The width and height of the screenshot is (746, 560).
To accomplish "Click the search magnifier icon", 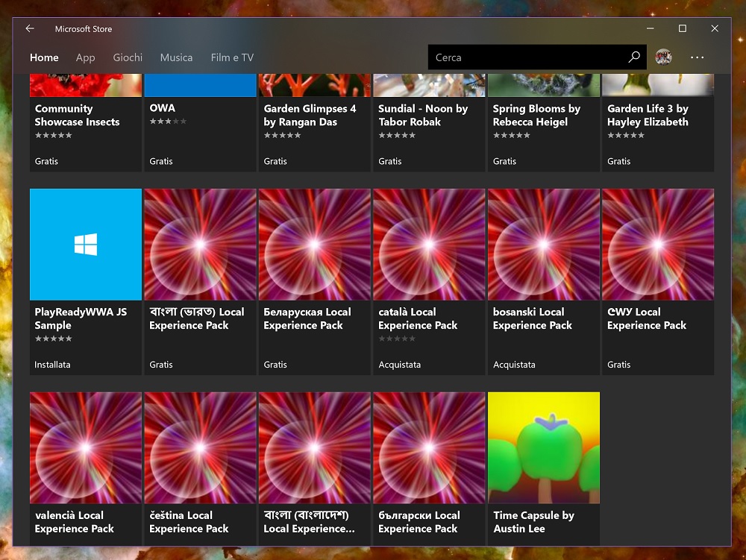I will tap(634, 57).
